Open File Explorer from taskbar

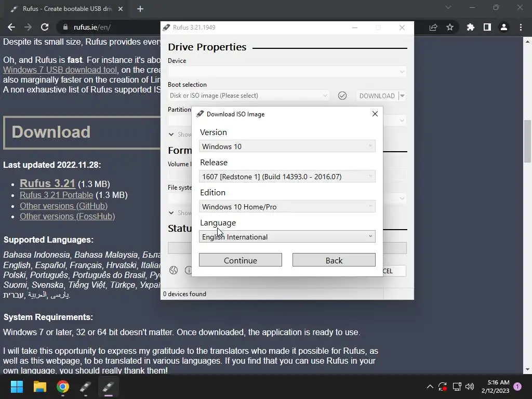click(39, 387)
